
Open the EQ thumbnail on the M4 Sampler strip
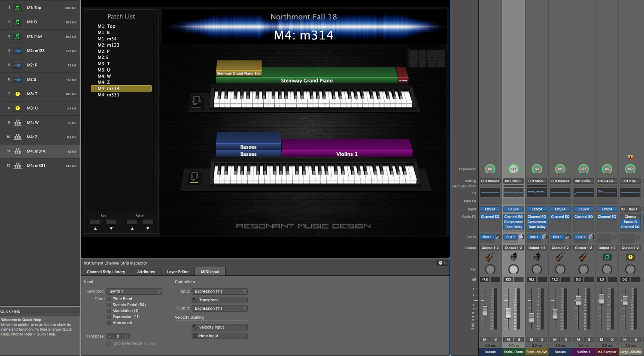(x=607, y=193)
